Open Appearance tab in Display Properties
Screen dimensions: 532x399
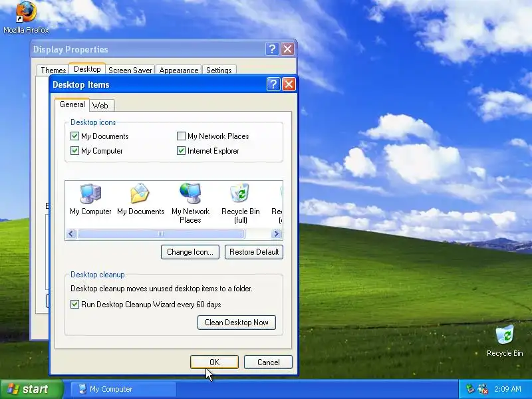point(179,70)
